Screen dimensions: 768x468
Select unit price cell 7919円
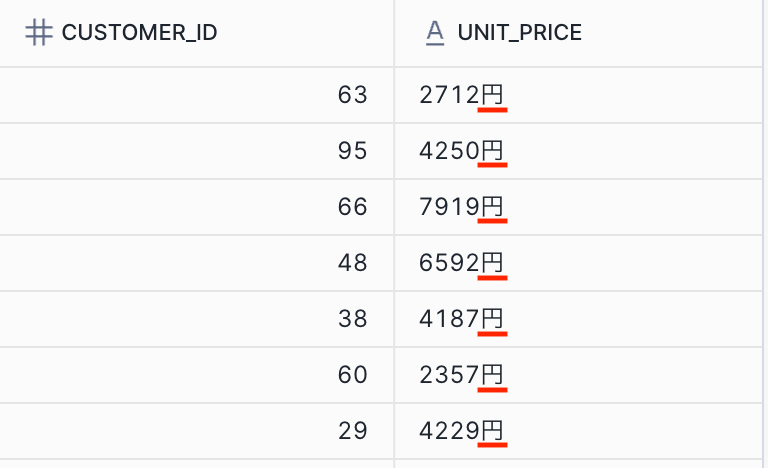coord(462,207)
